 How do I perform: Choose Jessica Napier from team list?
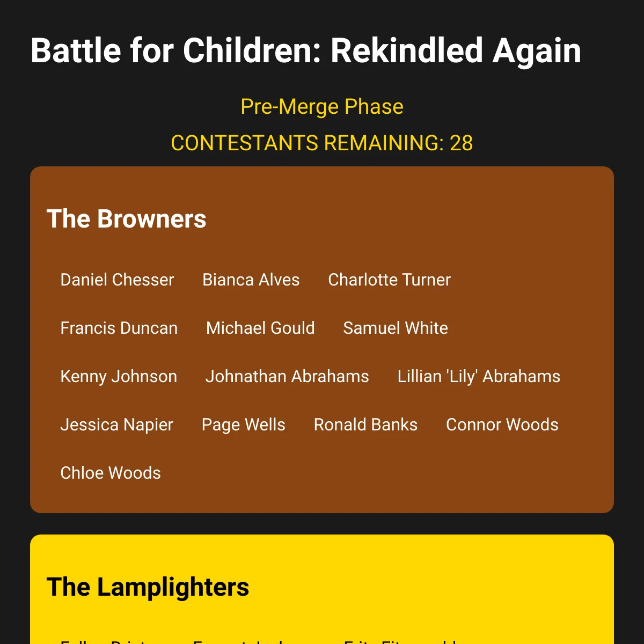(116, 425)
